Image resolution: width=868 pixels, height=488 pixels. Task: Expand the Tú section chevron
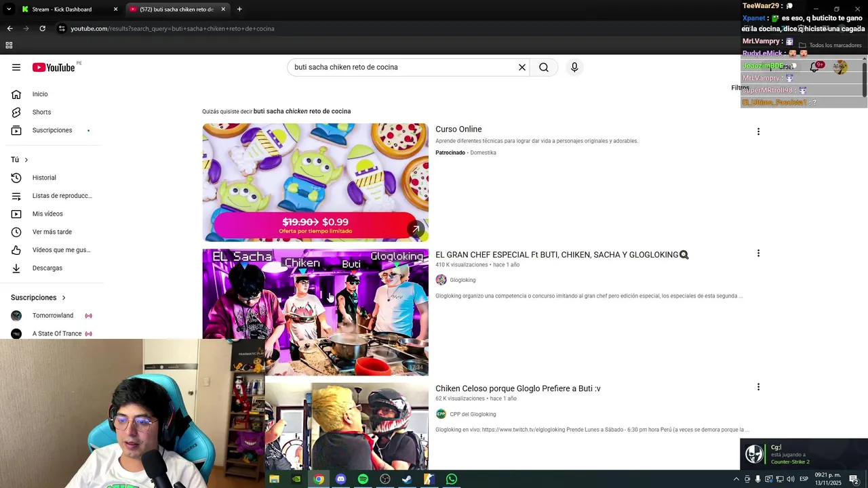coord(26,160)
